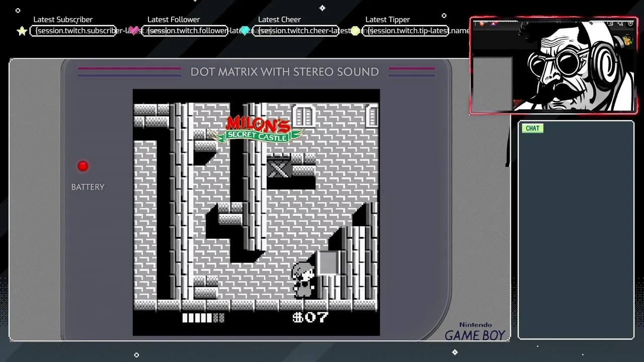Click the shield icon in webcam panel toolbar
Viewport: 644px width, 362px height.
click(x=630, y=23)
